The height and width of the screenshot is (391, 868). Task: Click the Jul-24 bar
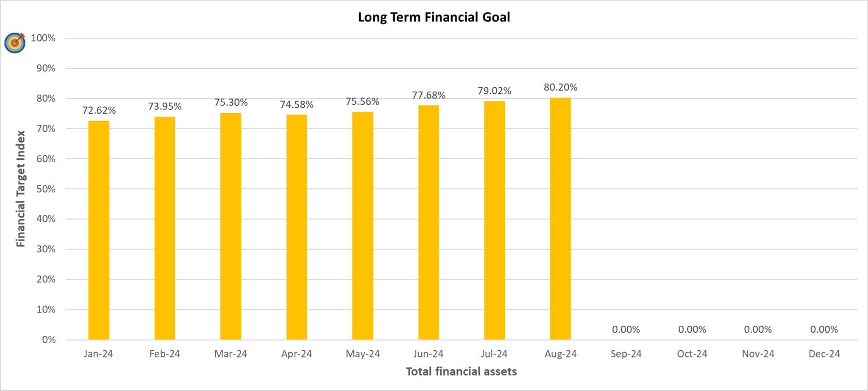pos(494,220)
